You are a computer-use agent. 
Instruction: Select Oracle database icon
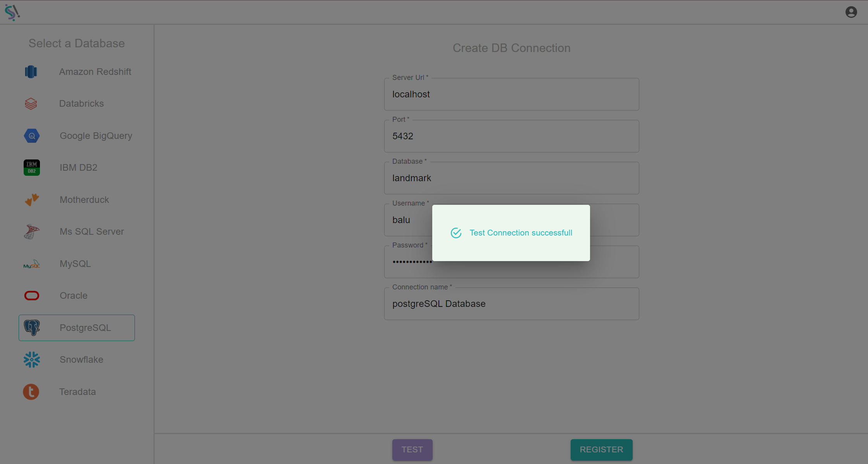click(31, 295)
